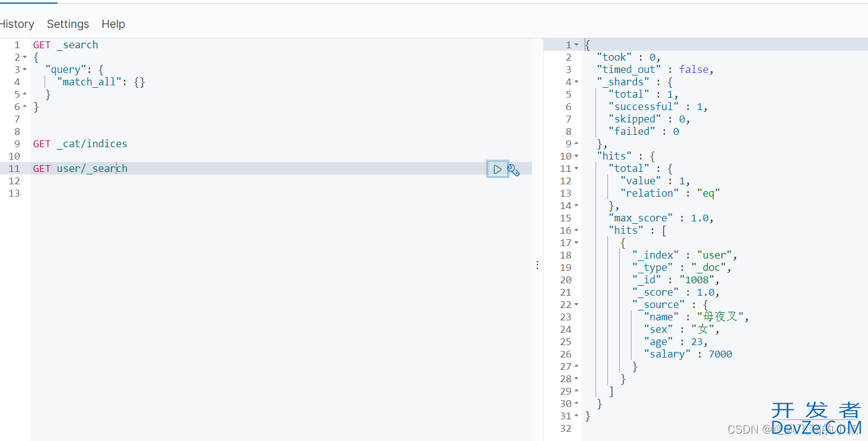Viewport: 868px width, 441px height.
Task: Click the "_type" : "_doc" line
Action: [682, 267]
